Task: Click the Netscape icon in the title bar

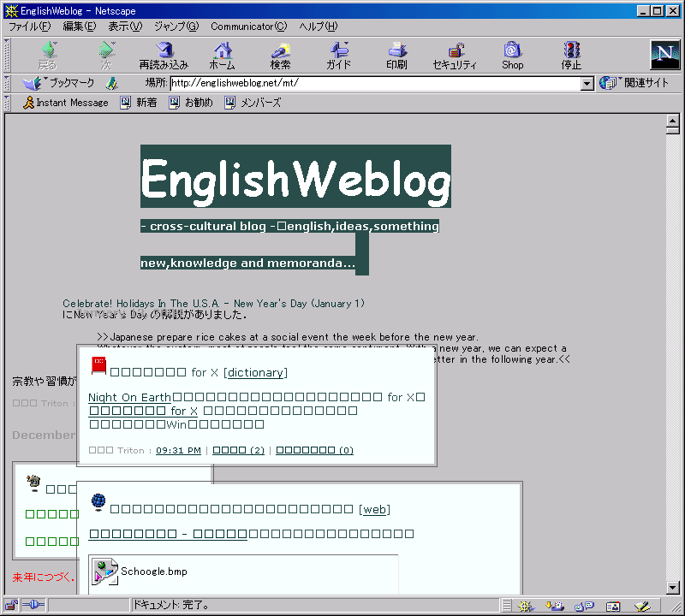Action: point(11,11)
